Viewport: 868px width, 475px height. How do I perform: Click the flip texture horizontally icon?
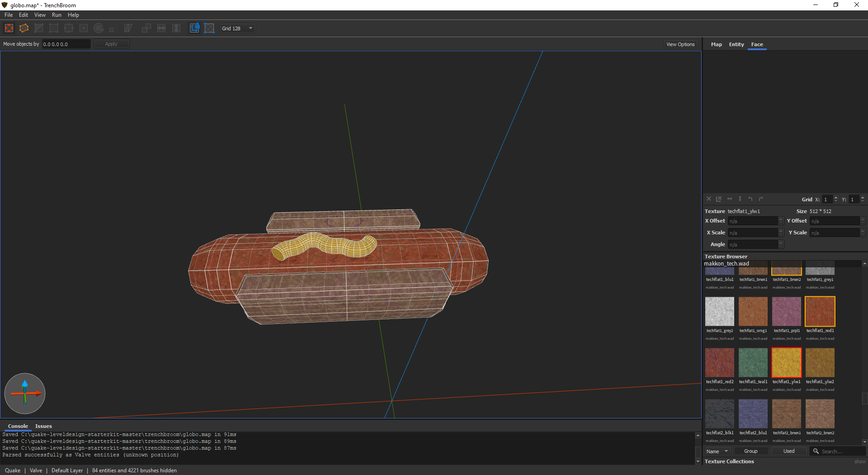(729, 199)
